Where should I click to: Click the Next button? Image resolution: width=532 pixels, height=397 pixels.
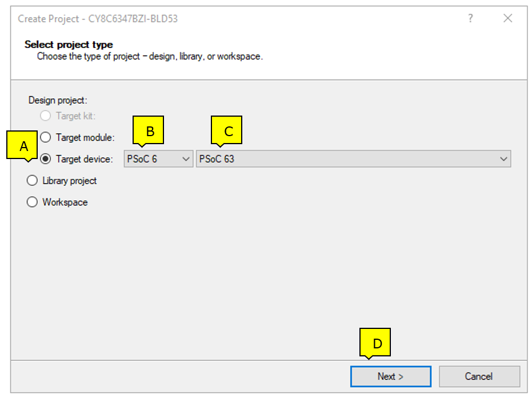coord(391,376)
